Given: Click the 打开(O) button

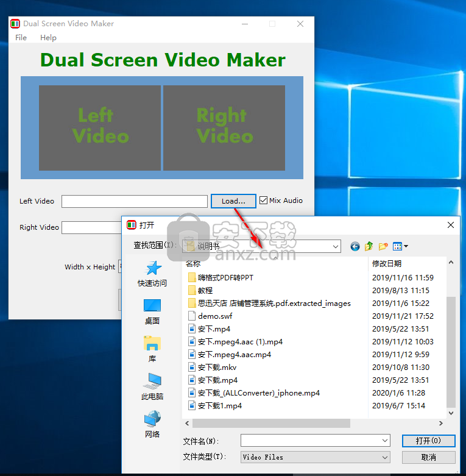Looking at the screenshot, I should pos(428,441).
